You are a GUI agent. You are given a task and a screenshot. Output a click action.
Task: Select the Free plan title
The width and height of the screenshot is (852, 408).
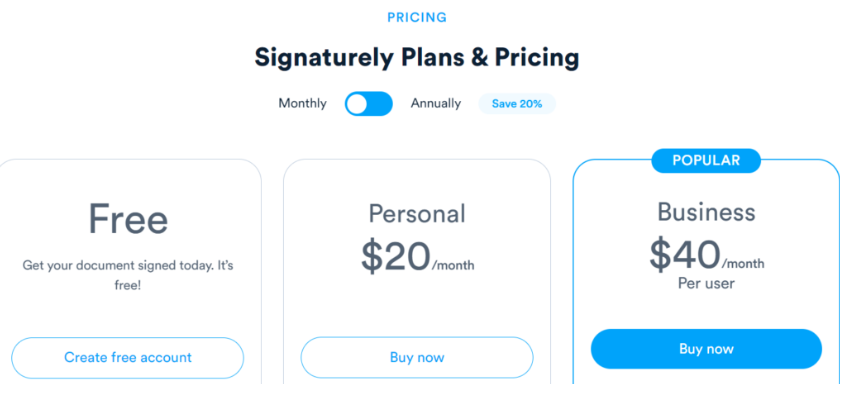[128, 219]
